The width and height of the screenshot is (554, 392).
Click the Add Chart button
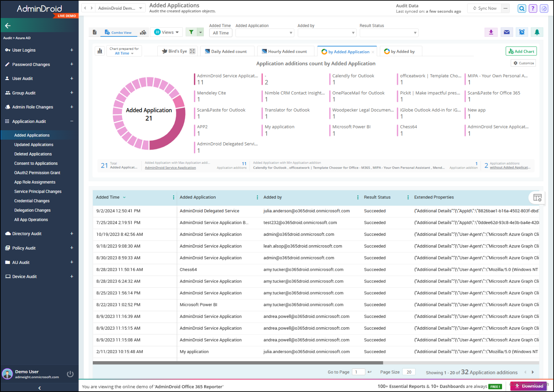[521, 51]
